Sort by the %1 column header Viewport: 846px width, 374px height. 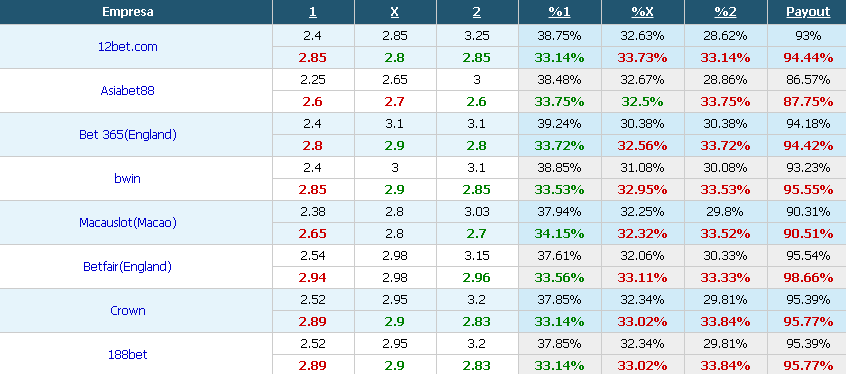[560, 12]
